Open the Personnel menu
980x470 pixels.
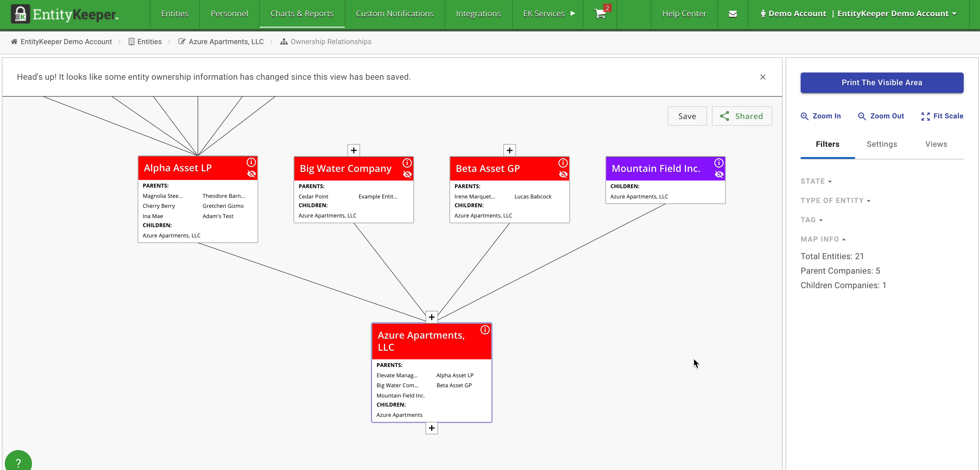pyautogui.click(x=229, y=14)
